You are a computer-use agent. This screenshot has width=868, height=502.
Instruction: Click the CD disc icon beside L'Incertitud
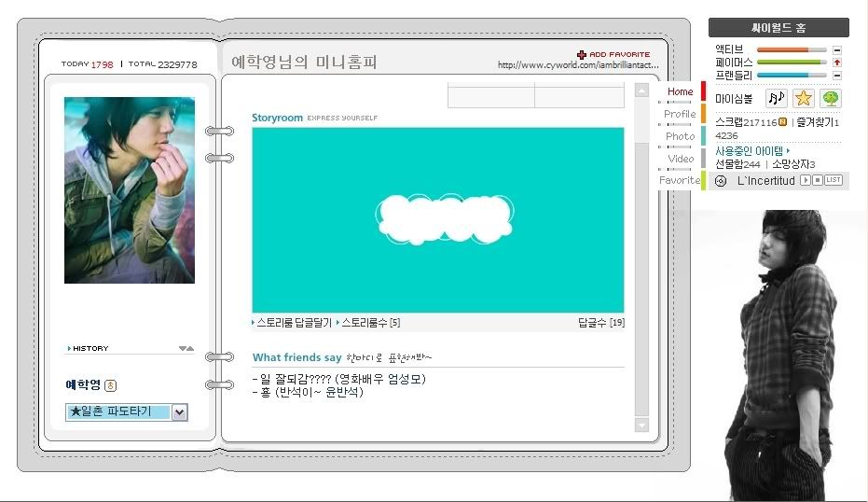coord(721,180)
